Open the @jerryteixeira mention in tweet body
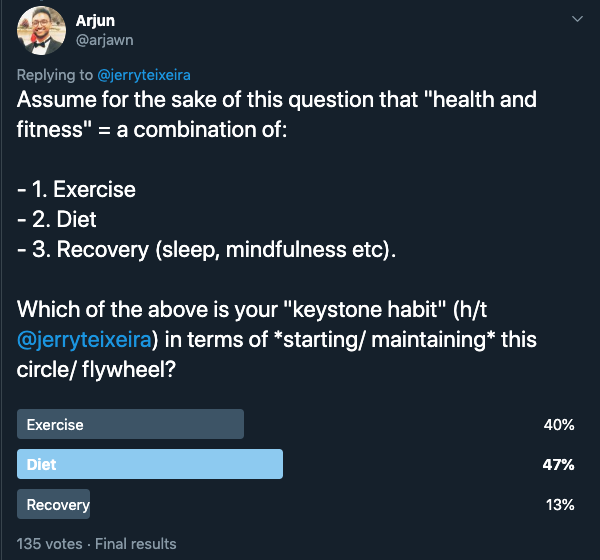This screenshot has width=600, height=560. (83, 339)
